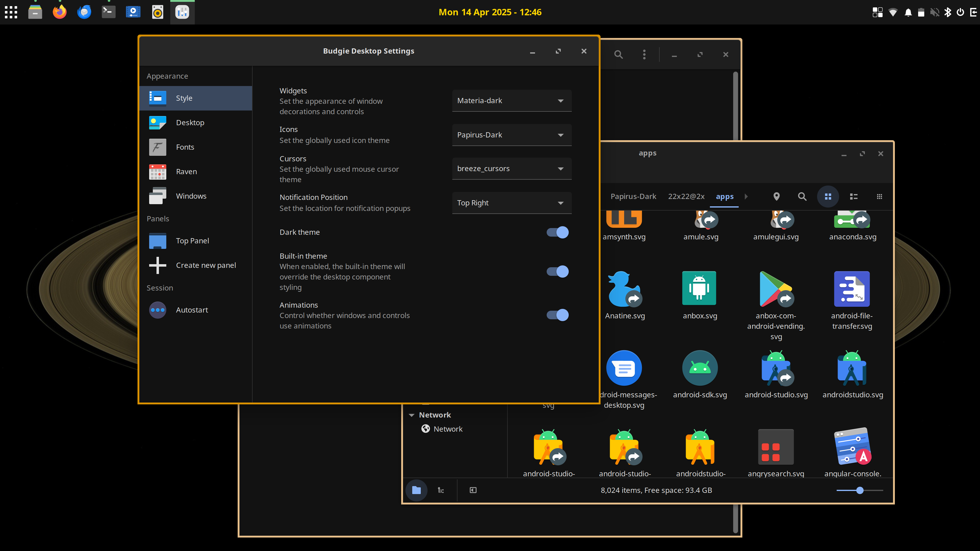
Task: Open the applications grid menu in top panel
Action: 11,12
